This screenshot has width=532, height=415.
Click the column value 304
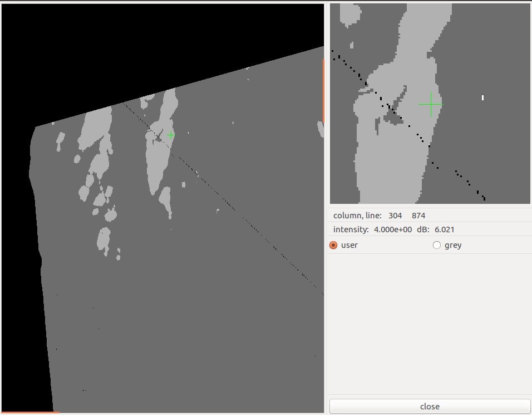(x=395, y=216)
